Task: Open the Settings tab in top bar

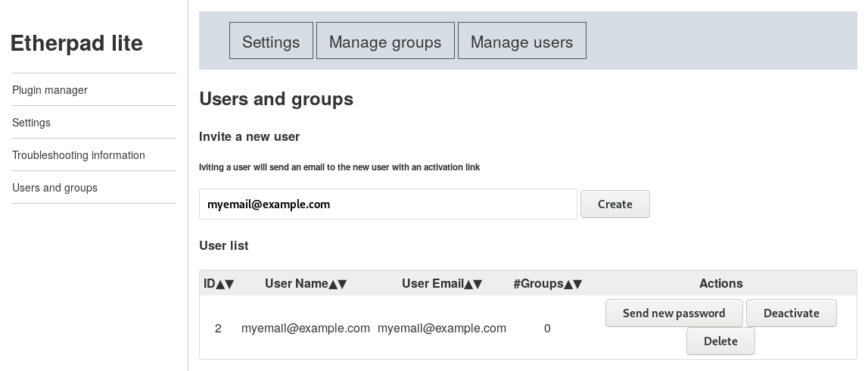Action: tap(271, 41)
